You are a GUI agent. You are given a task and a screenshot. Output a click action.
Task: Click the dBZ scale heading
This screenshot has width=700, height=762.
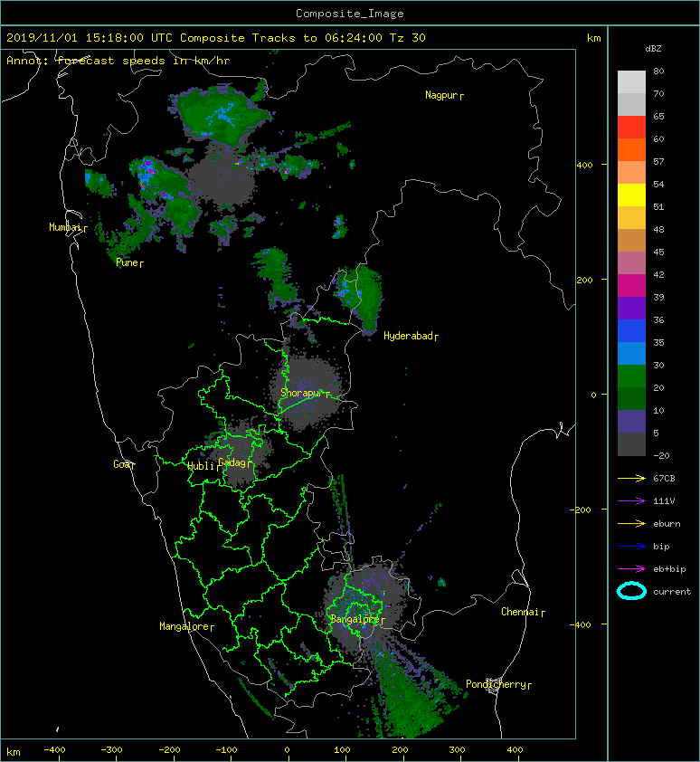(653, 49)
